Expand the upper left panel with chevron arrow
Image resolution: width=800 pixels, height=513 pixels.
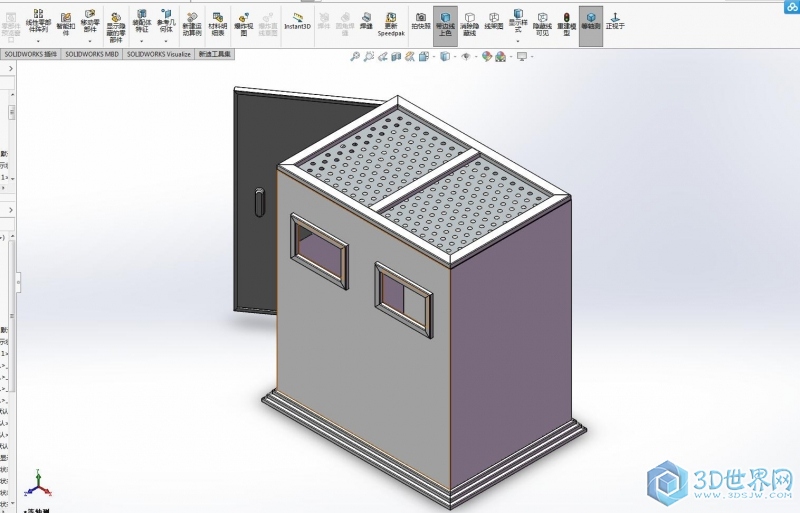(11, 68)
